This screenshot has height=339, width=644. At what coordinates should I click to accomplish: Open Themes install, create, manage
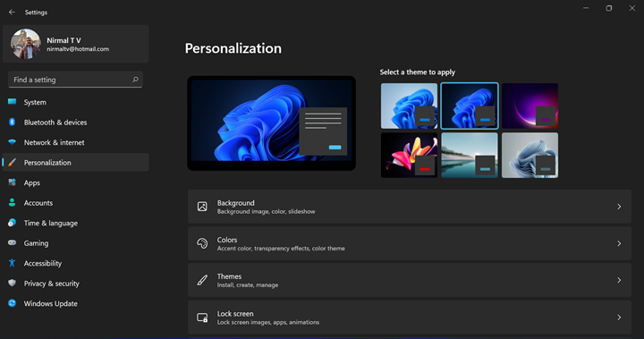tap(410, 280)
